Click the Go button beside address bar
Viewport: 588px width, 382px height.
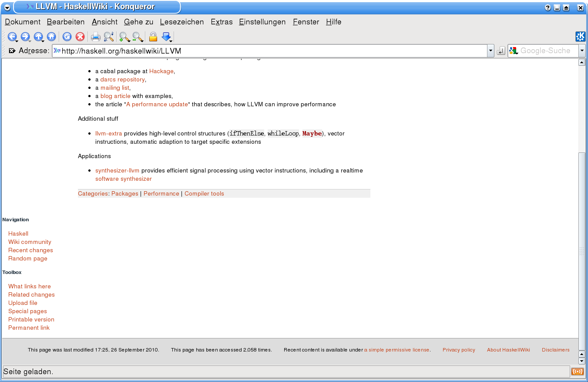pyautogui.click(x=501, y=51)
